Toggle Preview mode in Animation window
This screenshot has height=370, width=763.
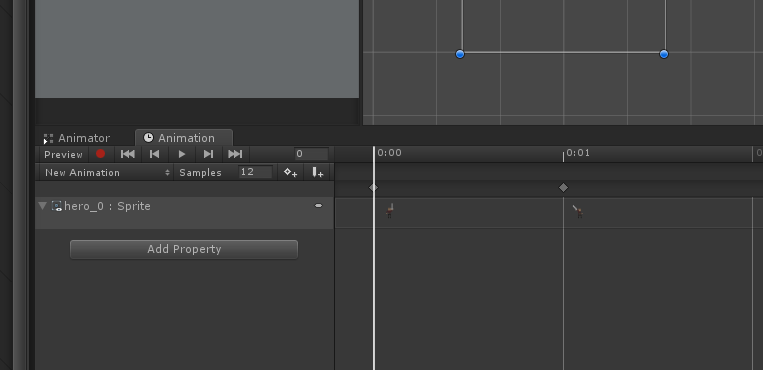tap(63, 154)
